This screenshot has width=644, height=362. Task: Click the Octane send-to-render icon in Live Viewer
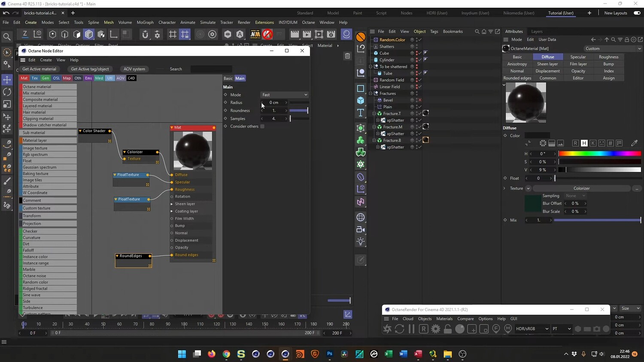pyautogui.click(x=387, y=329)
